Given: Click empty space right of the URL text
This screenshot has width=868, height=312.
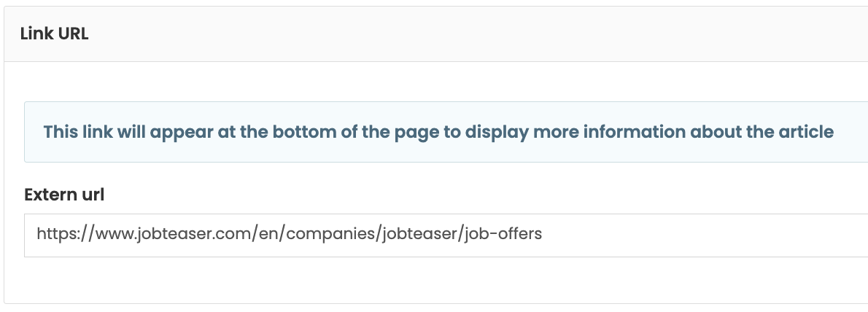Looking at the screenshot, I should click(x=700, y=235).
